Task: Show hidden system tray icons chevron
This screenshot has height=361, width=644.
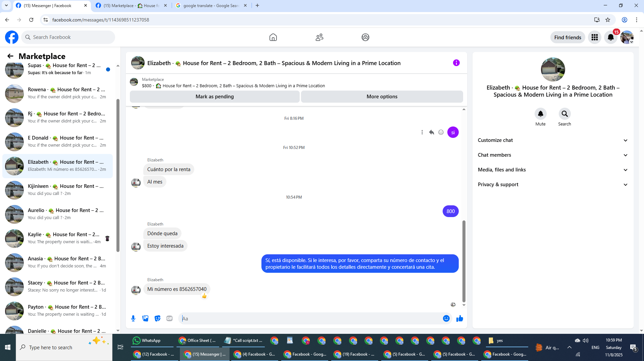Action: (569, 348)
